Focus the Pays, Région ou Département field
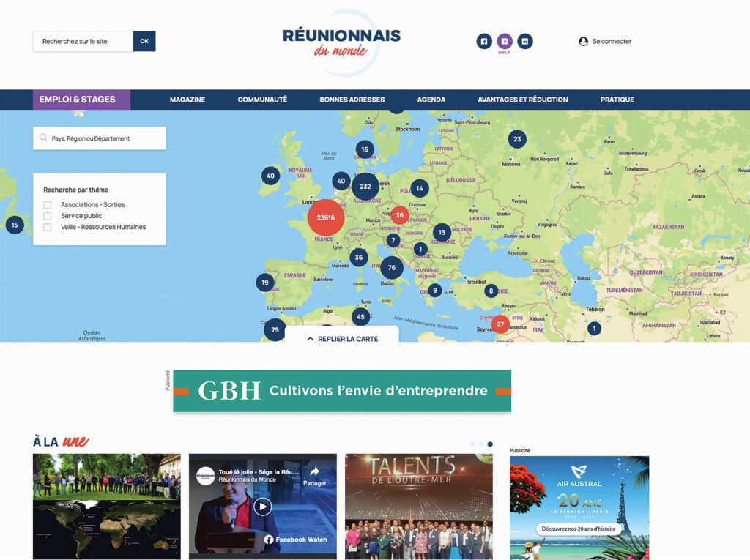750x560 pixels. tap(100, 138)
